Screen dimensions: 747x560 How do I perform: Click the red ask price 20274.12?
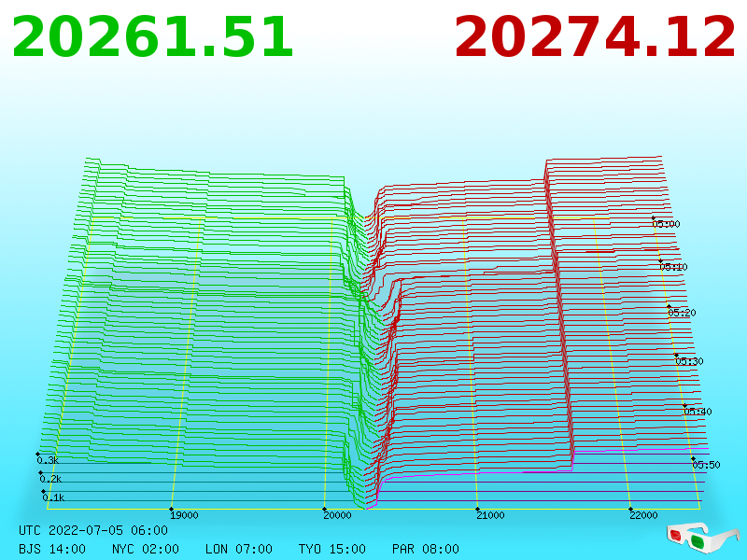click(595, 37)
